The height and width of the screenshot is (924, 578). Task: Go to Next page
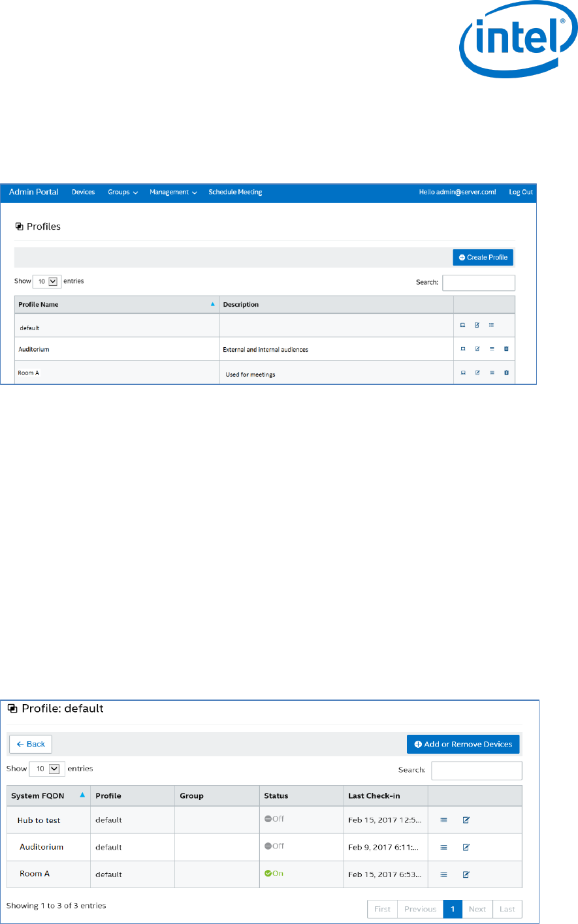click(477, 909)
